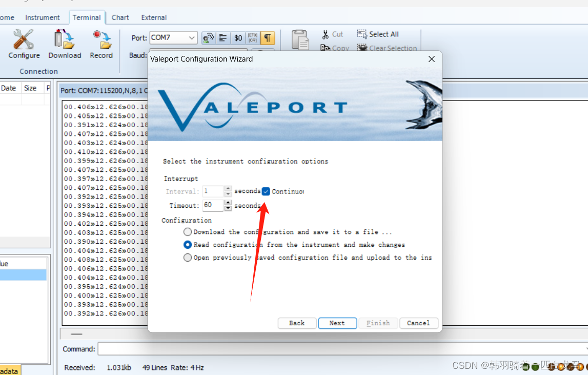Image resolution: width=588 pixels, height=375 pixels.
Task: Increase the Interval seconds value
Action: (228, 188)
